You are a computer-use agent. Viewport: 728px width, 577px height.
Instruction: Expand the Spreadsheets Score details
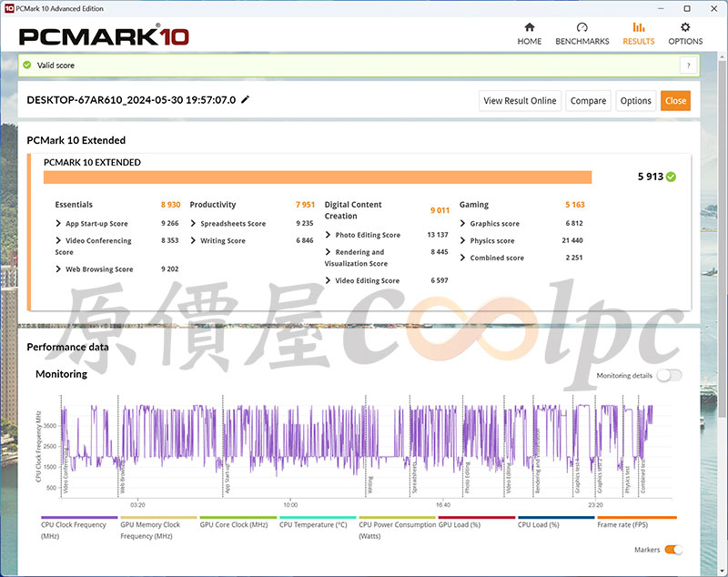pos(194,223)
